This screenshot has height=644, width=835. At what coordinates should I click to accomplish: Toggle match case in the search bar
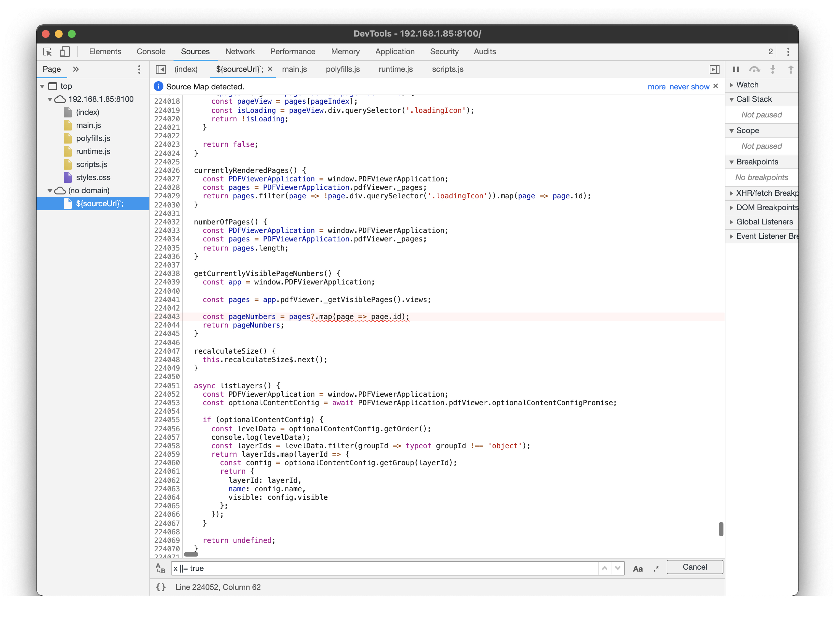(x=638, y=569)
